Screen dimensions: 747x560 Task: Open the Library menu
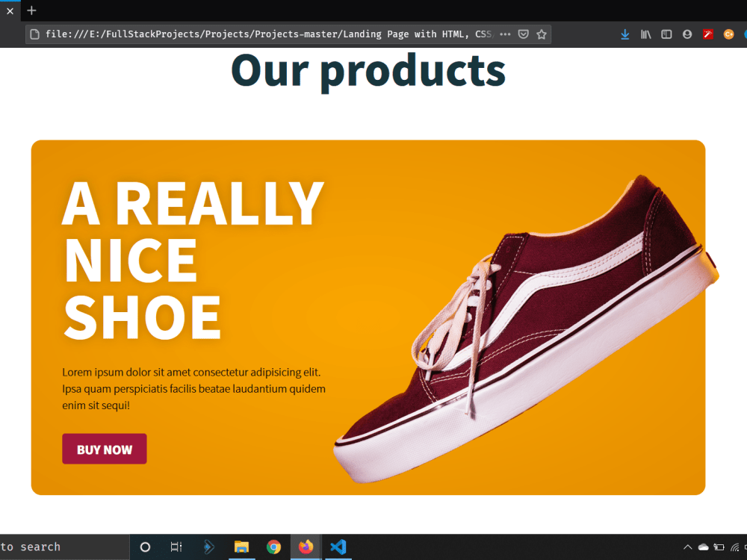pyautogui.click(x=645, y=34)
